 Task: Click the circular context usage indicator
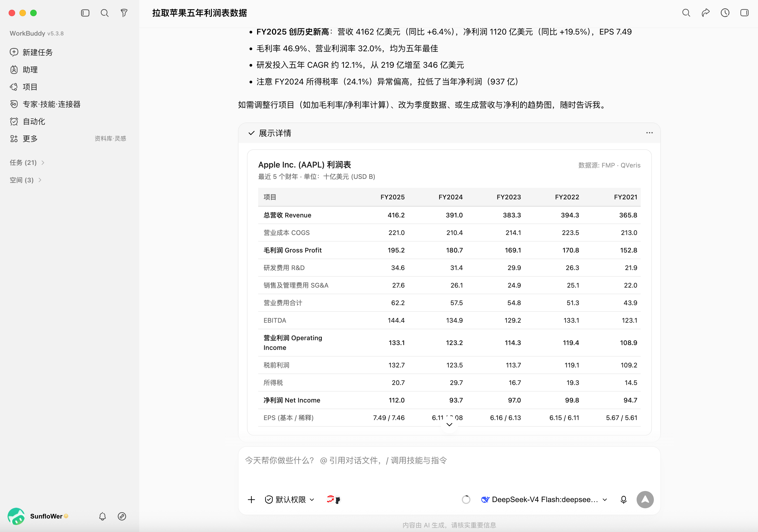pyautogui.click(x=466, y=500)
